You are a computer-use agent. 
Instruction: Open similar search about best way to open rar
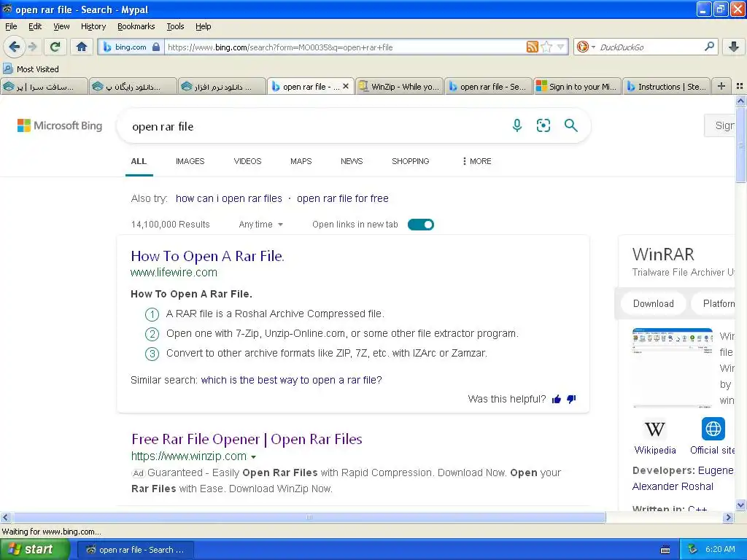click(x=291, y=380)
